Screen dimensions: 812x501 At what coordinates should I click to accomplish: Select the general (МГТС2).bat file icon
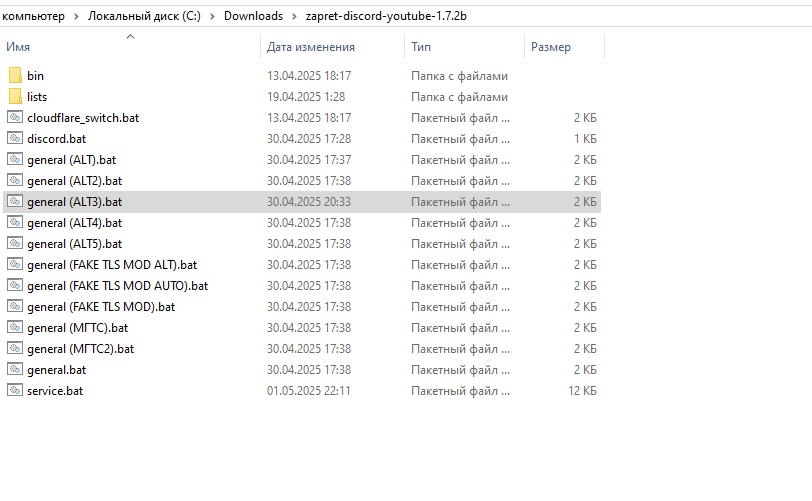[14, 348]
